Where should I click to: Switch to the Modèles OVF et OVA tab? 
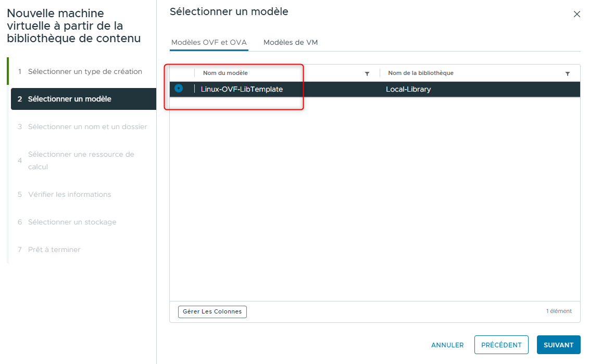coord(209,43)
